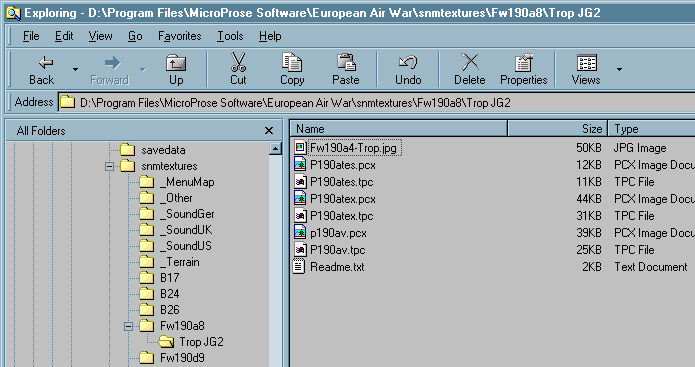Viewport: 695px width, 367px height.
Task: Collapse the snmtextures tree node
Action: point(109,166)
